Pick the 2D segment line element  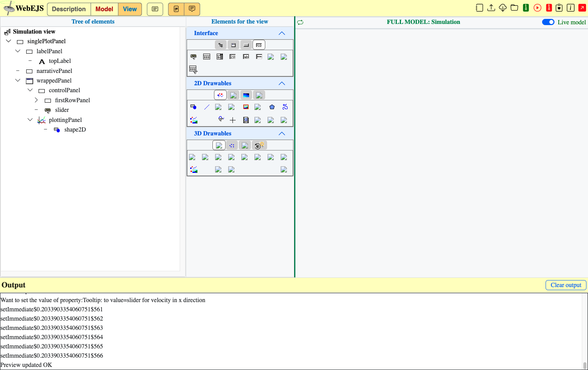click(x=207, y=107)
